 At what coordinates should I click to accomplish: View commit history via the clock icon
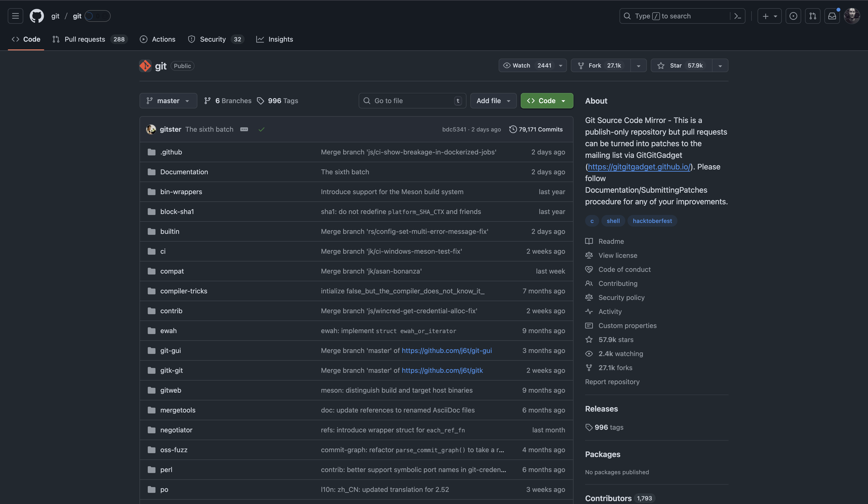point(513,130)
